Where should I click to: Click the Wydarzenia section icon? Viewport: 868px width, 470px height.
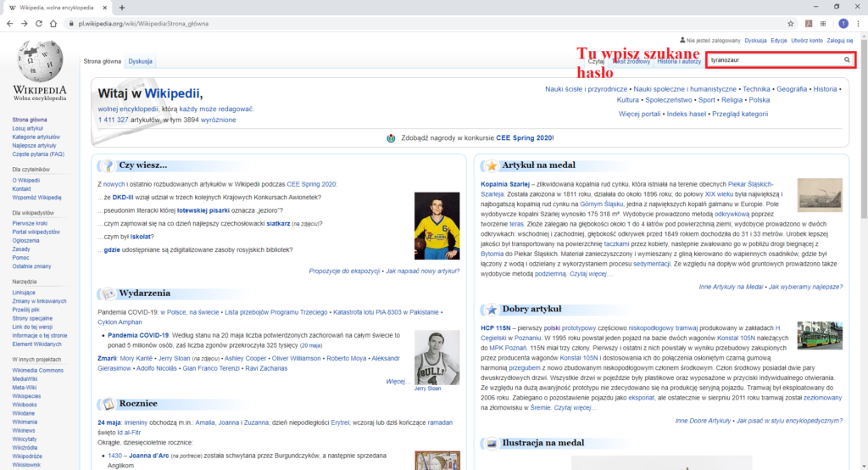tap(108, 294)
